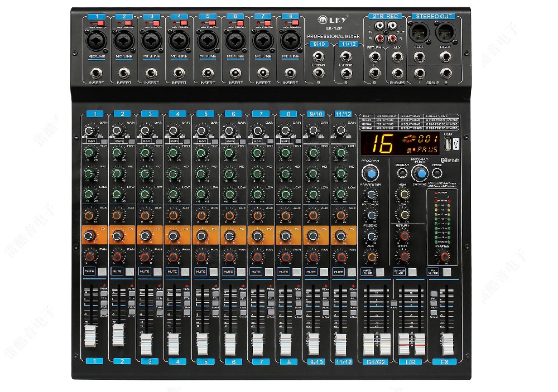The image size is (558, 392).
Task: Click the PHONES level knob
Action: pos(444,256)
